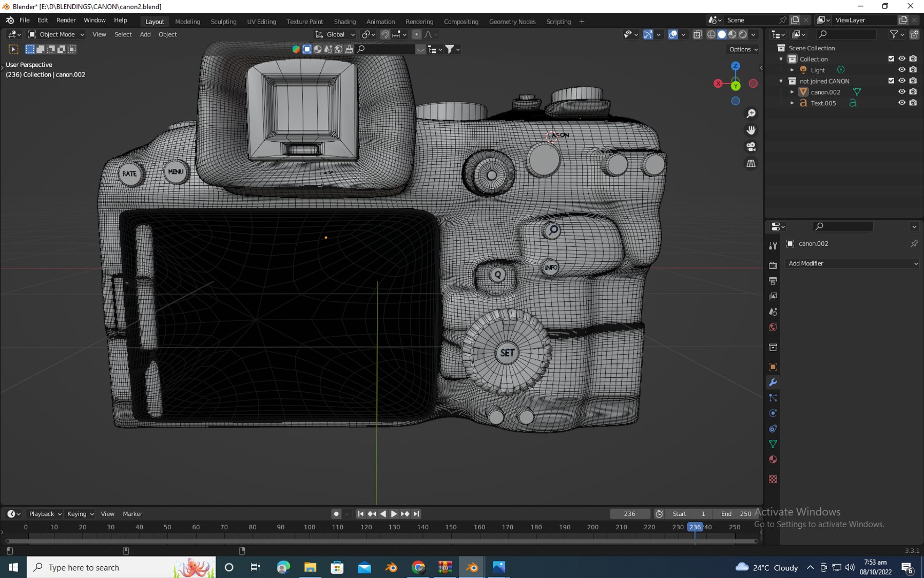The image size is (924, 578).
Task: Open the Material properties tab
Action: 773,459
